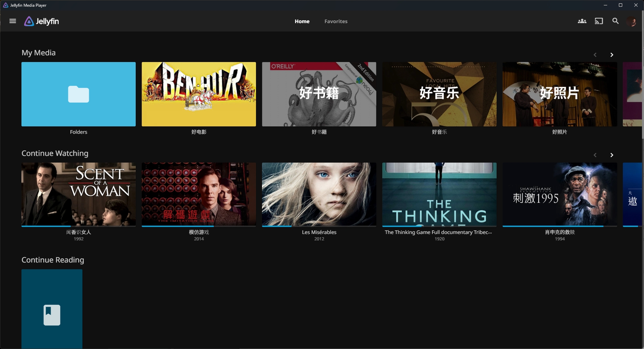The image size is (644, 349).
Task: Switch to the Favorites tab
Action: pos(336,21)
